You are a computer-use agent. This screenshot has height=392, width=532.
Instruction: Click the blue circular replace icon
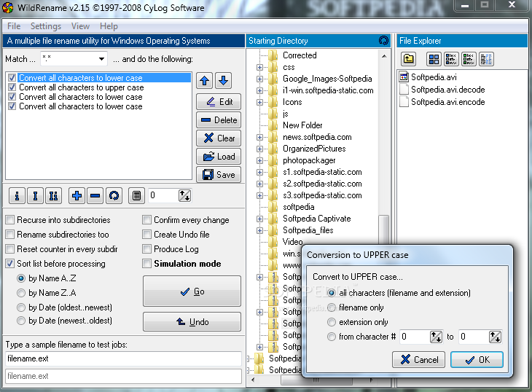click(x=114, y=196)
